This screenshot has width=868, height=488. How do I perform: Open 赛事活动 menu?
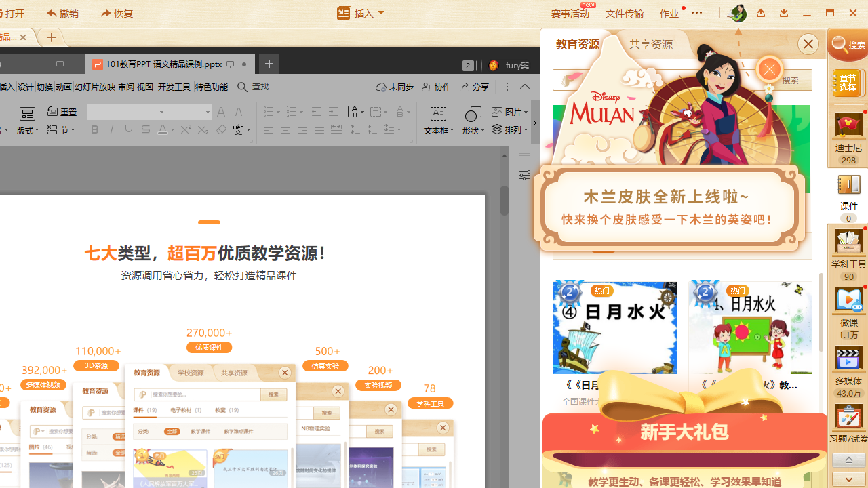[x=570, y=14]
